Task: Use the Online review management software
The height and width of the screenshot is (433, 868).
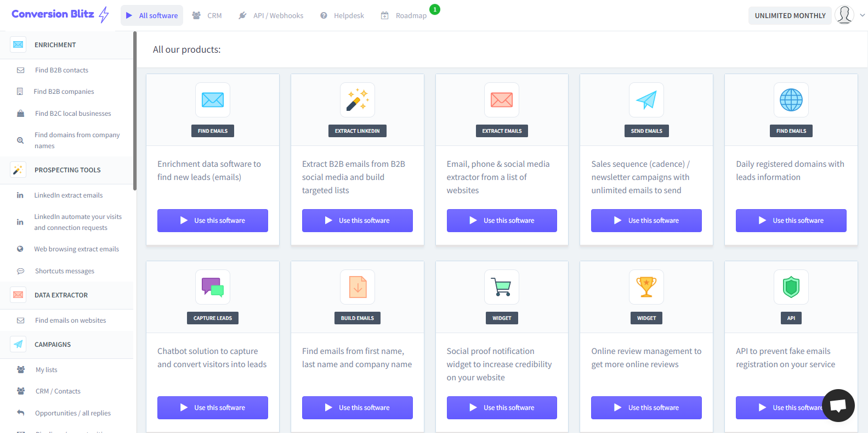Action: pos(646,408)
